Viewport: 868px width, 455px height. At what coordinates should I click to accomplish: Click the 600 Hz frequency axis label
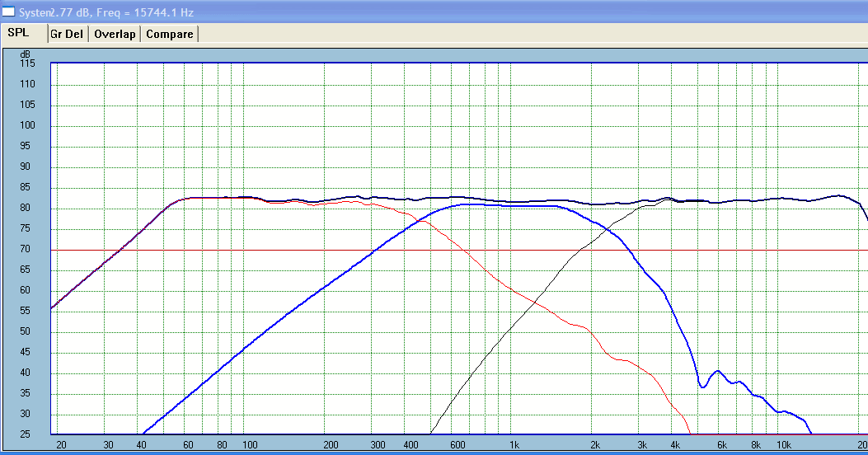pos(457,445)
